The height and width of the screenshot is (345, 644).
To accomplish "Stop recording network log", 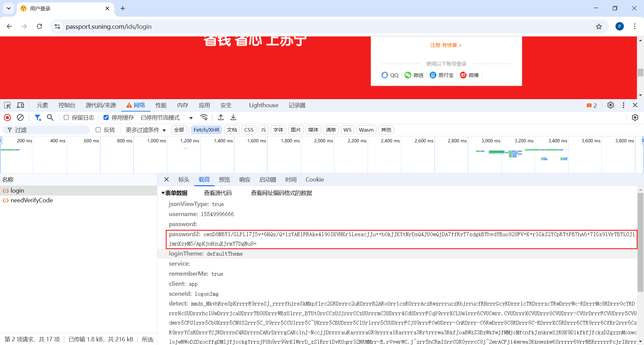I will (x=7, y=118).
